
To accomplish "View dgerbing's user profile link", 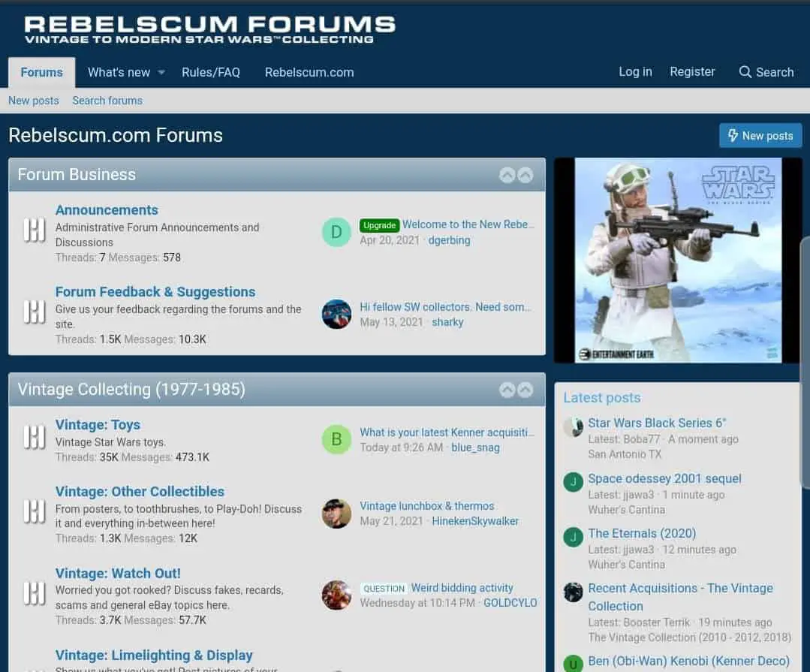I will click(450, 240).
